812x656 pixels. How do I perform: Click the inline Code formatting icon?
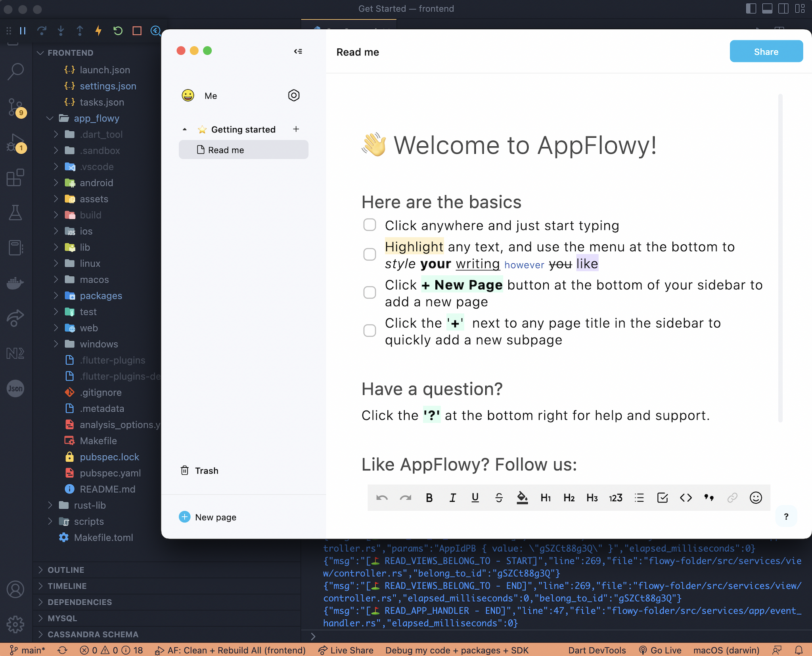click(685, 498)
